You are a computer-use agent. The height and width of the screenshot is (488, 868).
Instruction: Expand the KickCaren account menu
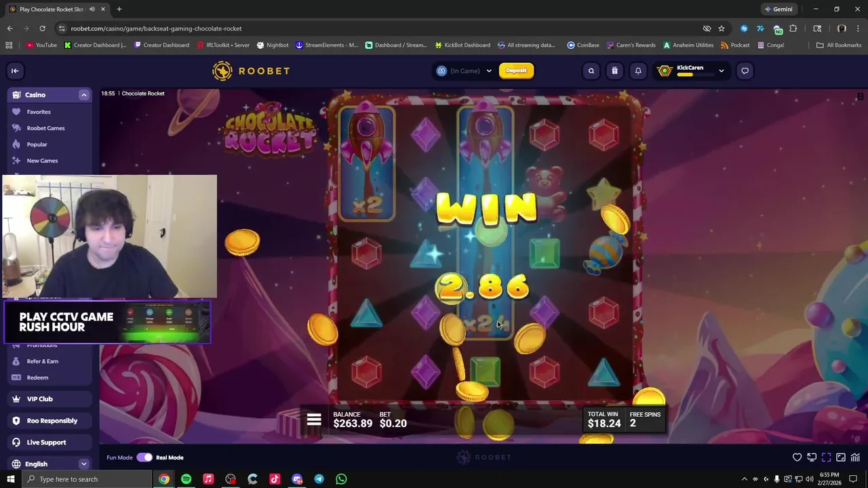click(722, 70)
